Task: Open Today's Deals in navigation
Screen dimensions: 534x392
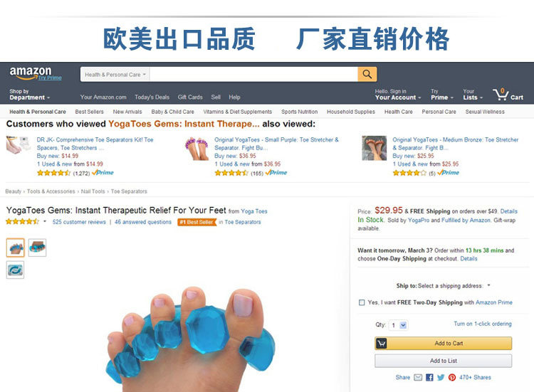Action: 152,97
